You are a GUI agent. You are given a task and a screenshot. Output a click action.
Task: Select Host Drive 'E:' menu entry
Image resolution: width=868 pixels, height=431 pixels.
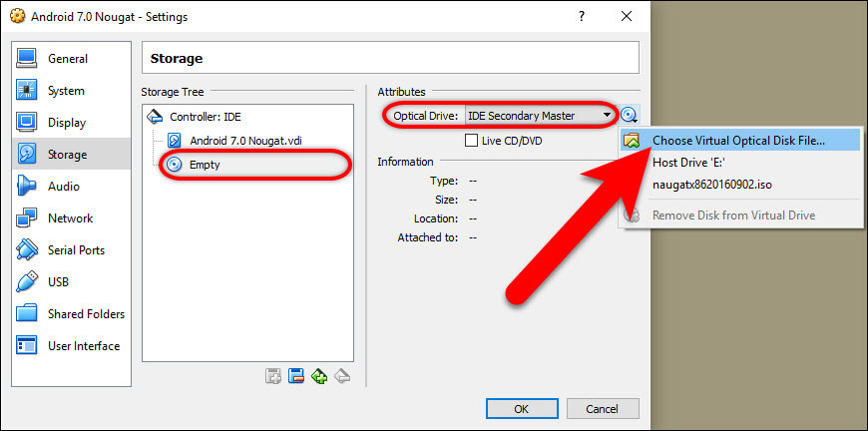click(x=740, y=163)
